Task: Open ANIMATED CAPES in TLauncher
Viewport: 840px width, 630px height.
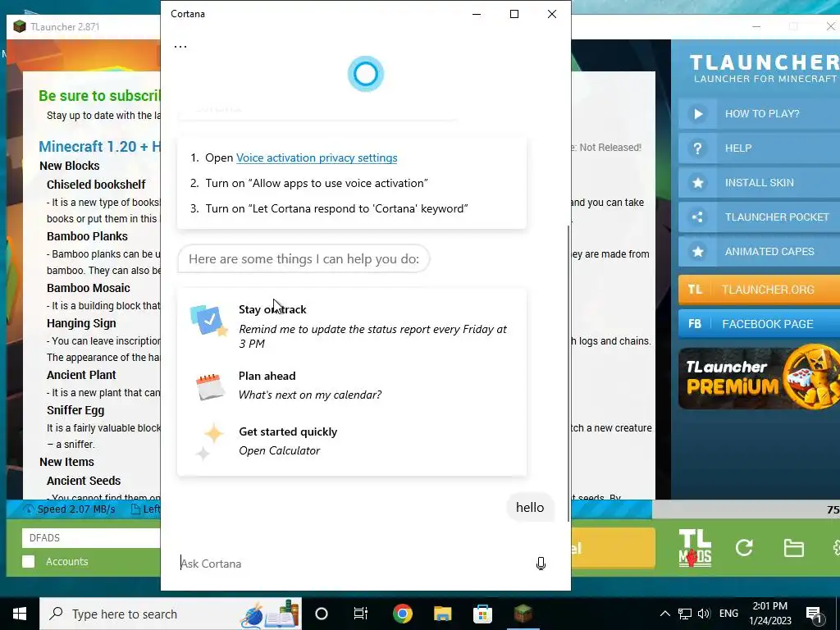Action: coord(759,251)
